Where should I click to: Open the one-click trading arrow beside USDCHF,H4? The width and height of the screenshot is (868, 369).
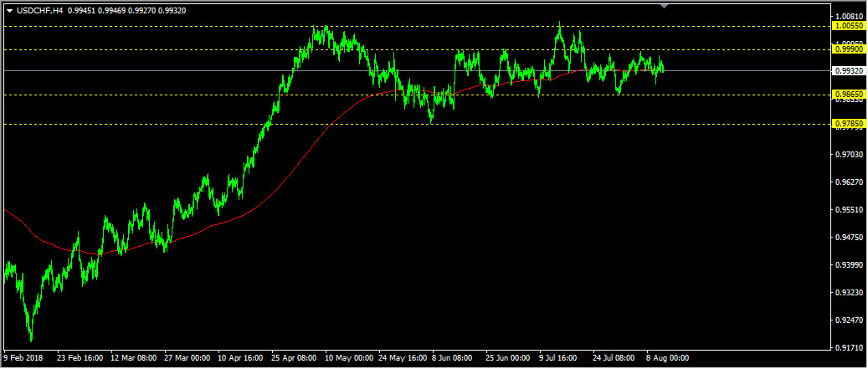[x=9, y=11]
